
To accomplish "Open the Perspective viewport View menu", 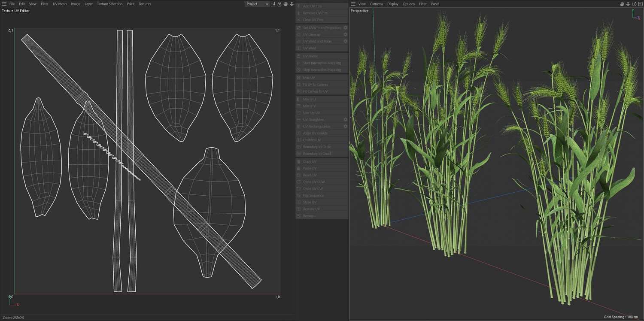I will click(x=362, y=4).
